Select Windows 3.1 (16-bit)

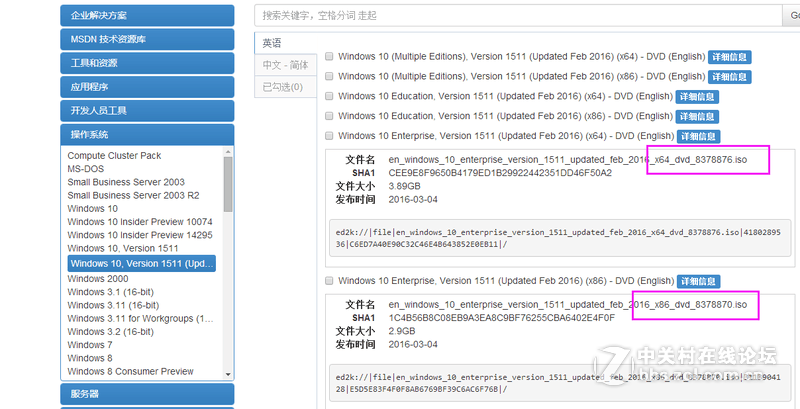[x=111, y=292]
